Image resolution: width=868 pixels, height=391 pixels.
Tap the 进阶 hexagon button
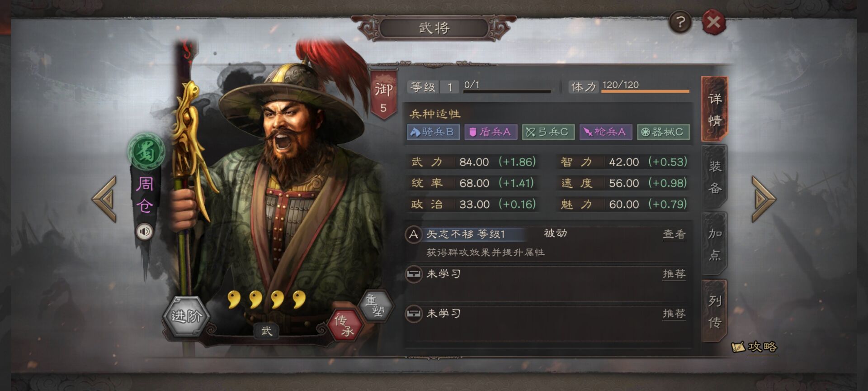click(186, 316)
